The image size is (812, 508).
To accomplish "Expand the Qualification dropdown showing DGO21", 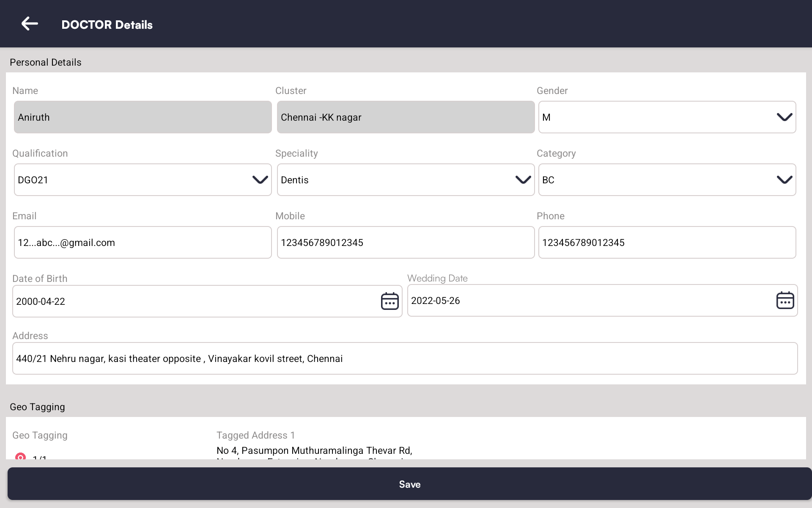I will point(259,179).
